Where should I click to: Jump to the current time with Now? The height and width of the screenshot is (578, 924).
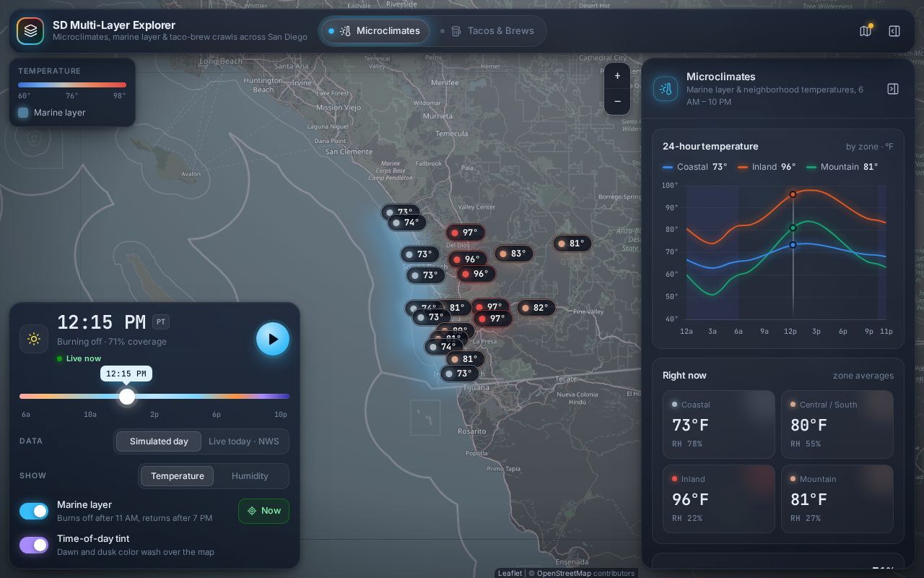(263, 511)
